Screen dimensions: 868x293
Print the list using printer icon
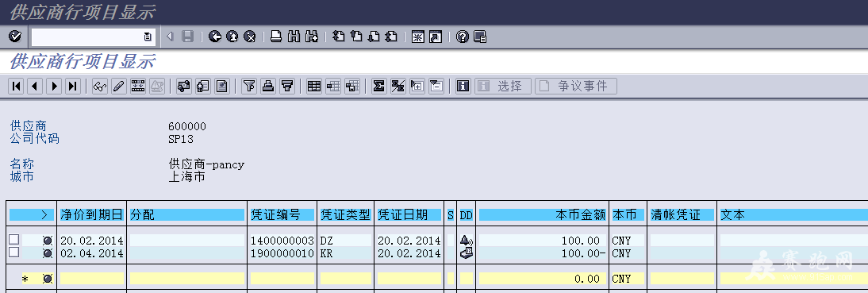point(276,37)
